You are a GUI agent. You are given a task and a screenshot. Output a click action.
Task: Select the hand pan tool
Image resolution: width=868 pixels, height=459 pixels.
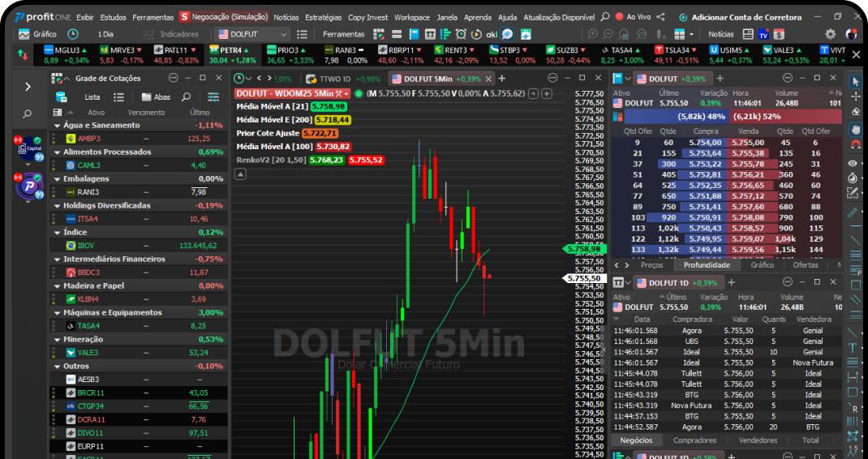pyautogui.click(x=856, y=130)
